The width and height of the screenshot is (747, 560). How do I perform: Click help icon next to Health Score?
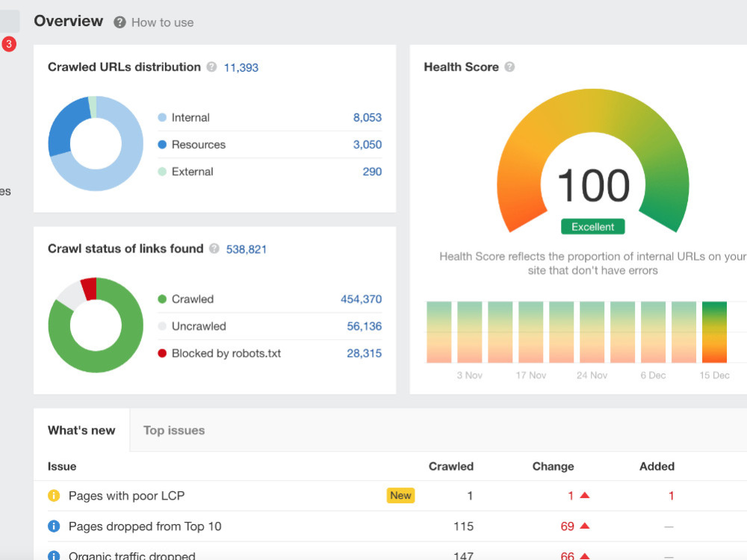[x=509, y=66]
